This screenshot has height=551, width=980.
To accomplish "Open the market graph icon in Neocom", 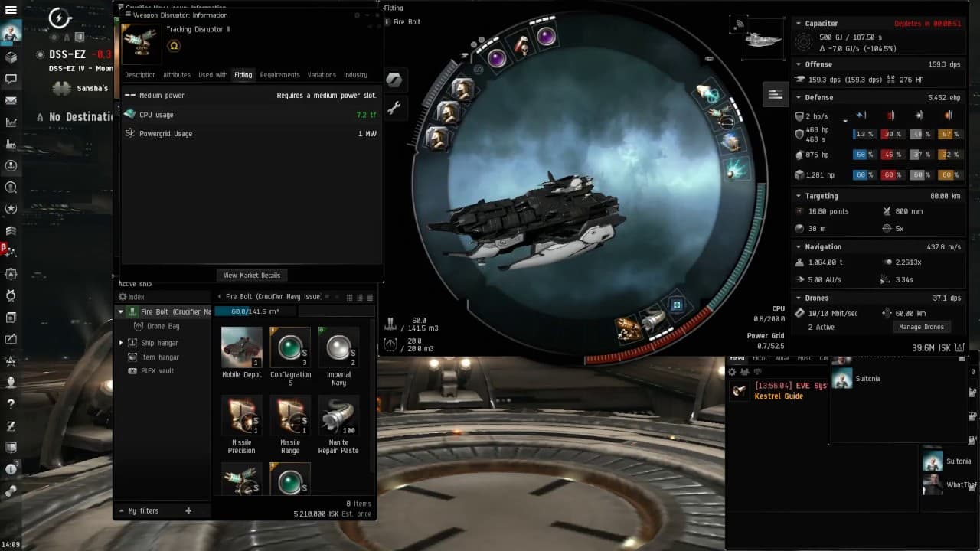I will 11,122.
